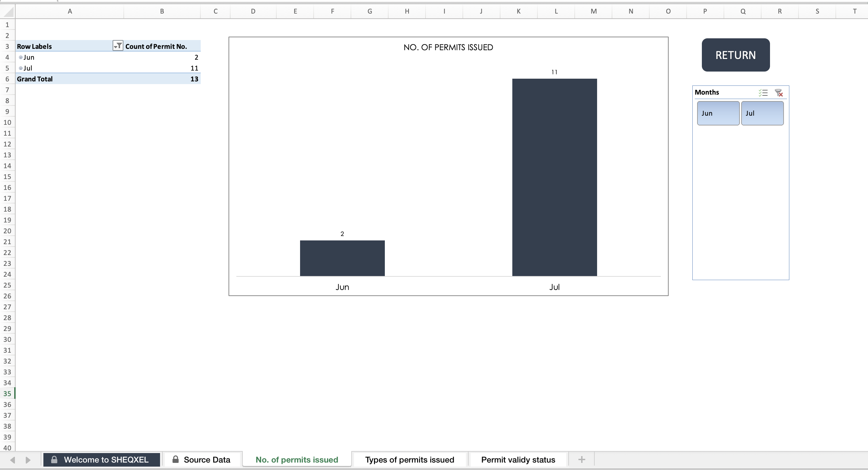Viewport: 868px width, 470px height.
Task: Open Permit validy status sheet
Action: [518, 459]
